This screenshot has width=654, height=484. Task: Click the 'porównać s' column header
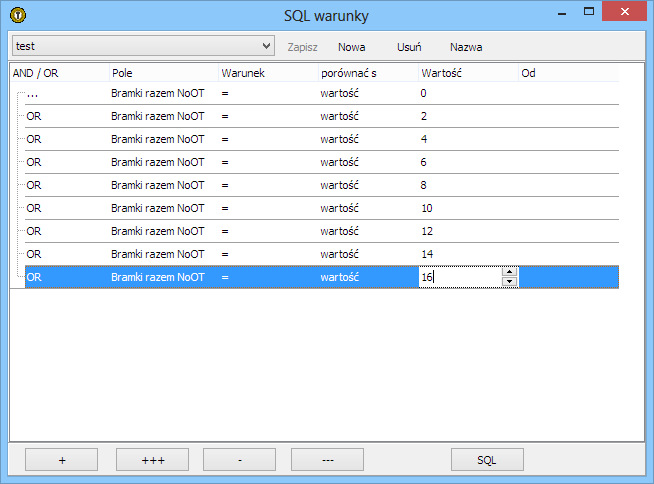coord(369,73)
